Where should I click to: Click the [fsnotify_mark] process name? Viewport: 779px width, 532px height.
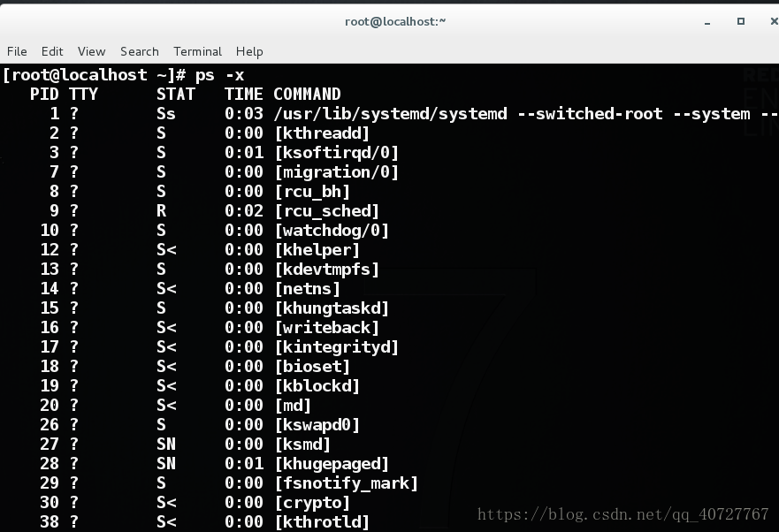click(347, 483)
